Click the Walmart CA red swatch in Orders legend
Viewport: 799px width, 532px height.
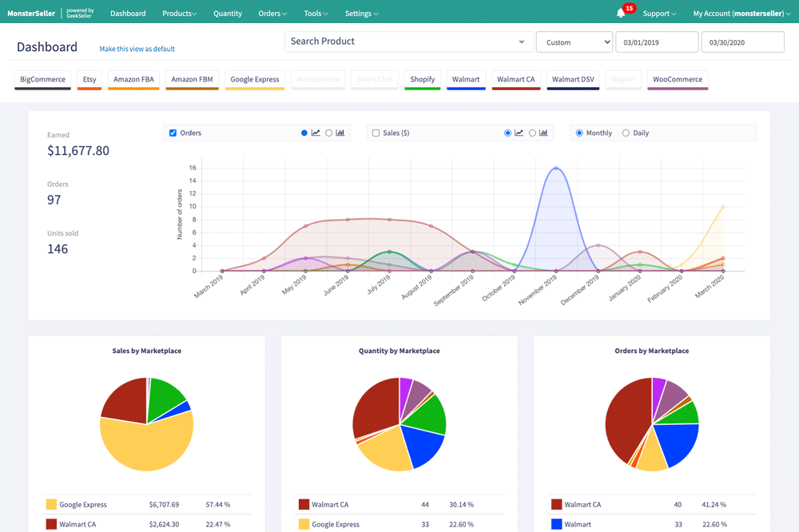coord(556,505)
